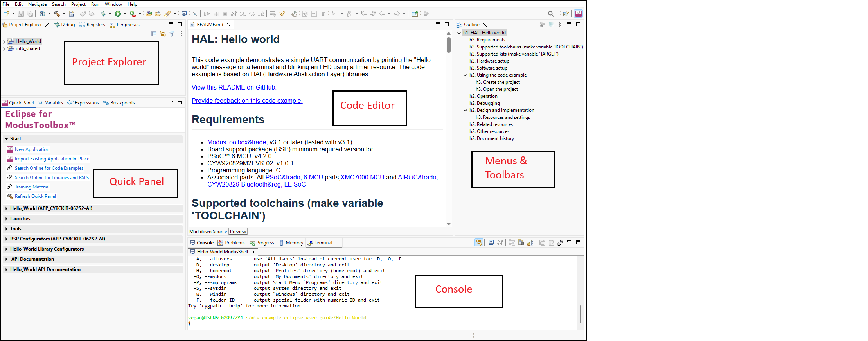Click the New Terminal monitor icon in Console

click(491, 242)
